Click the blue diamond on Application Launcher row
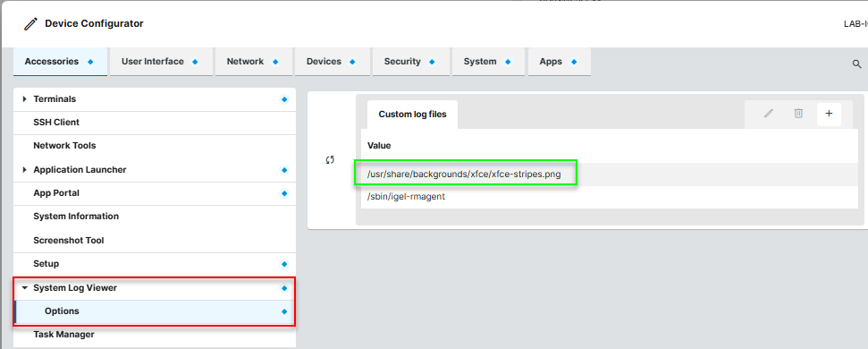 [x=284, y=170]
